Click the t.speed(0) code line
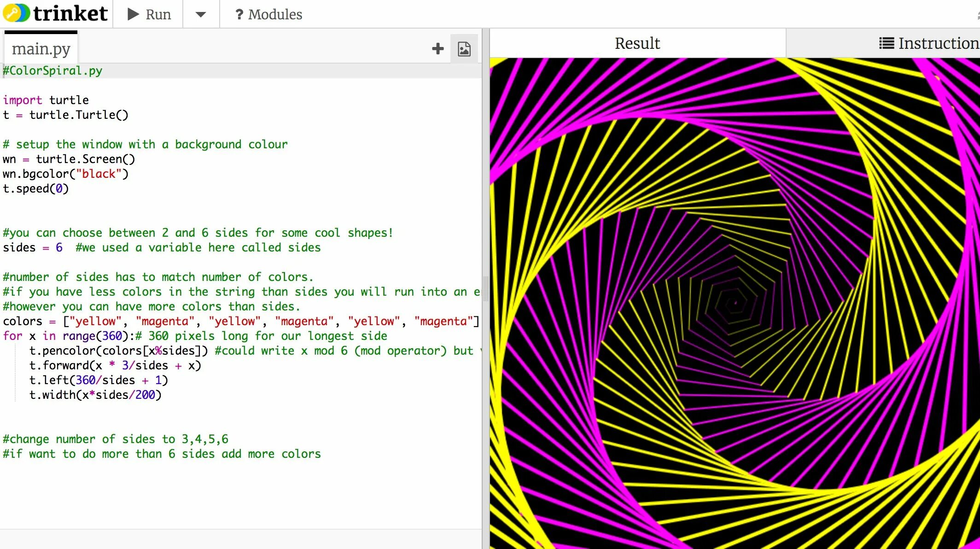 click(36, 189)
